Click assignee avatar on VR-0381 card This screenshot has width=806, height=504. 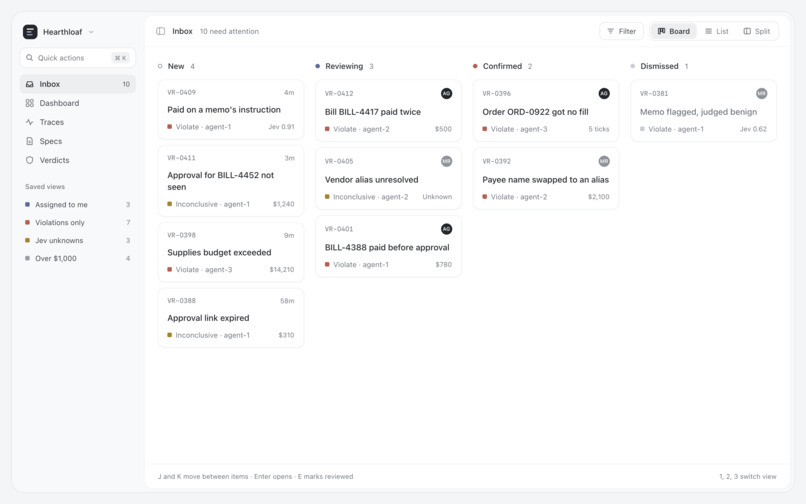tap(762, 94)
